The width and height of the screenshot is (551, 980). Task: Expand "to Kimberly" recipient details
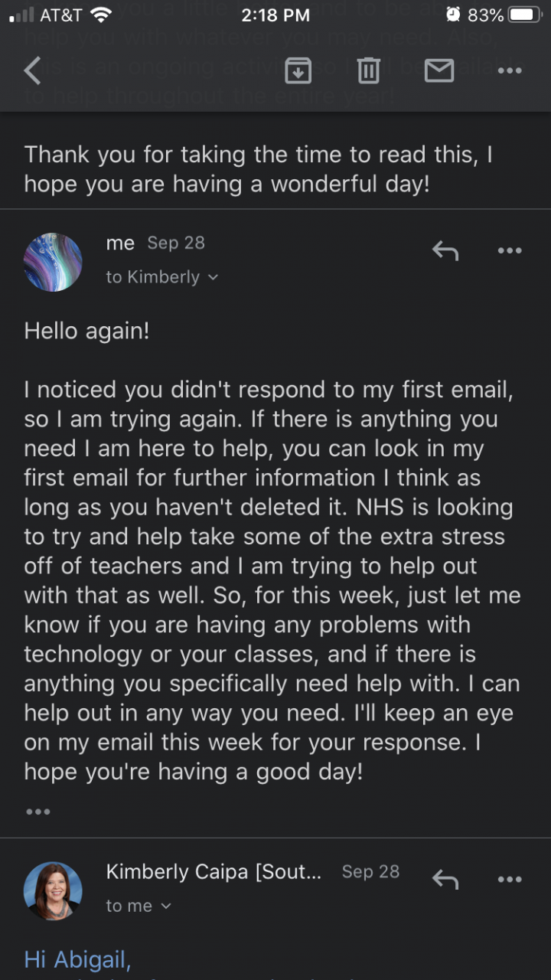tap(161, 277)
